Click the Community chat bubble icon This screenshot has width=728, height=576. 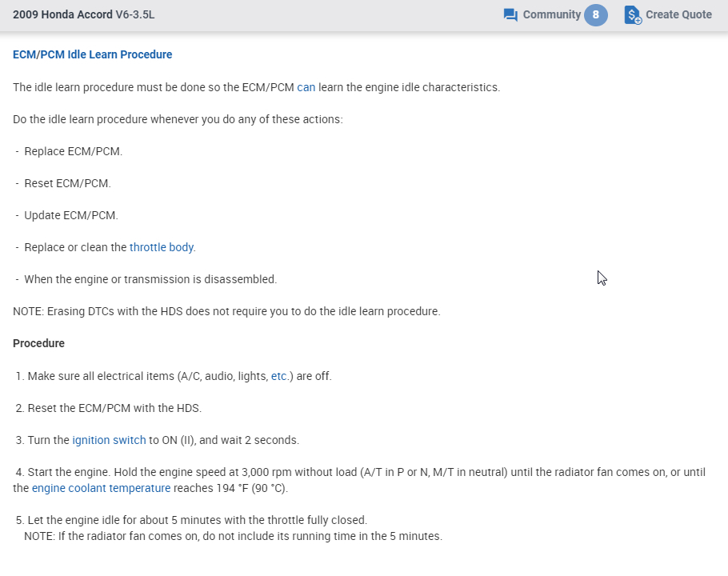click(x=510, y=15)
